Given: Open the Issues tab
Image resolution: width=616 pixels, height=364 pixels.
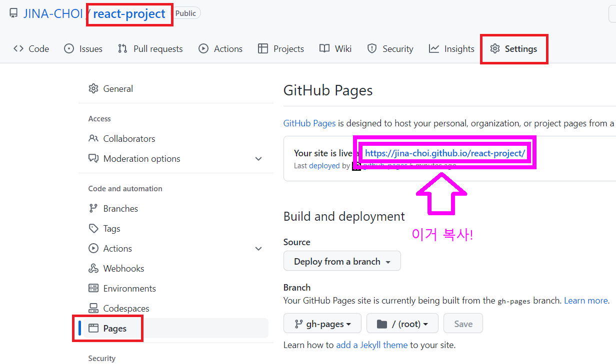Looking at the screenshot, I should point(83,48).
